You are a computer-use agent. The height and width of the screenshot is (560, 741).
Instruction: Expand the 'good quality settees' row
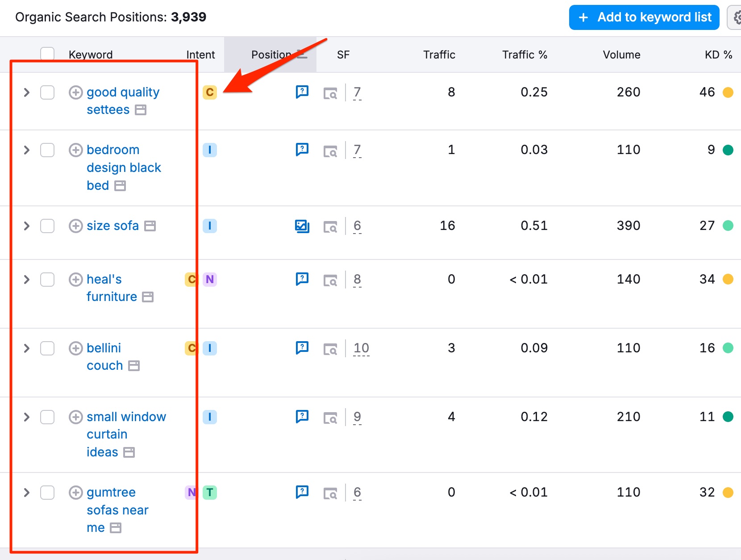pyautogui.click(x=27, y=92)
